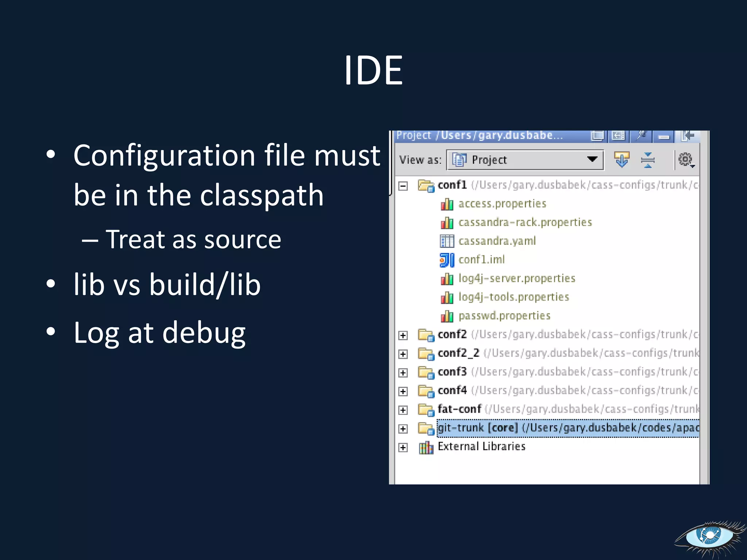Viewport: 747px width, 560px height.
Task: Click the pin icon in panel header
Action: click(641, 136)
